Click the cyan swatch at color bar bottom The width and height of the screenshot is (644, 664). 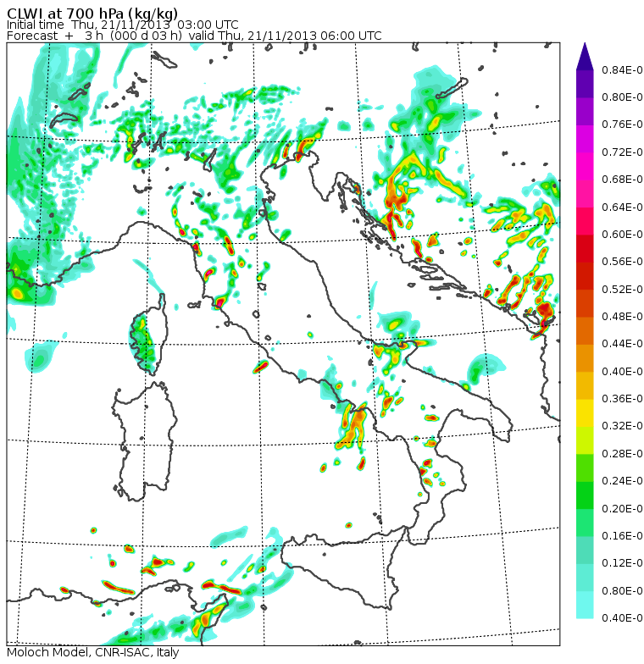[585, 605]
